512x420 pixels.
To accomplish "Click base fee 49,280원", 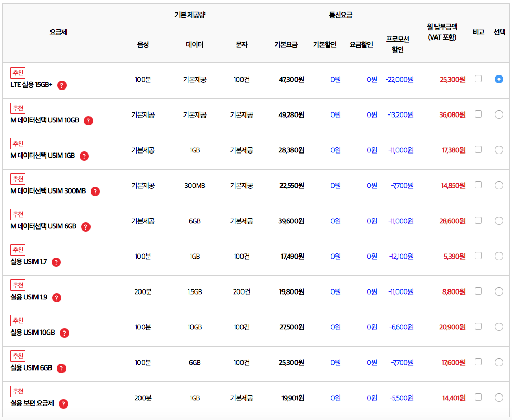I will [291, 115].
